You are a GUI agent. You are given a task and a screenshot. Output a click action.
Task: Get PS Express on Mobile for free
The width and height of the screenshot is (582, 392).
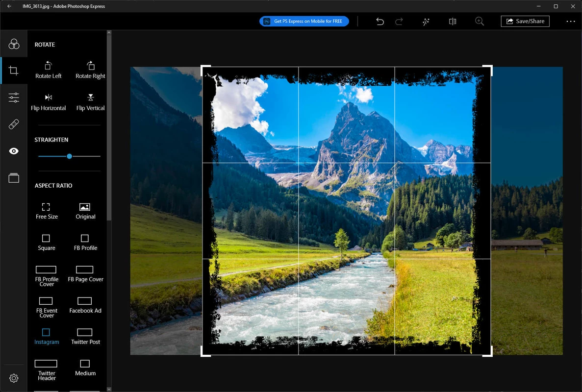pyautogui.click(x=304, y=21)
